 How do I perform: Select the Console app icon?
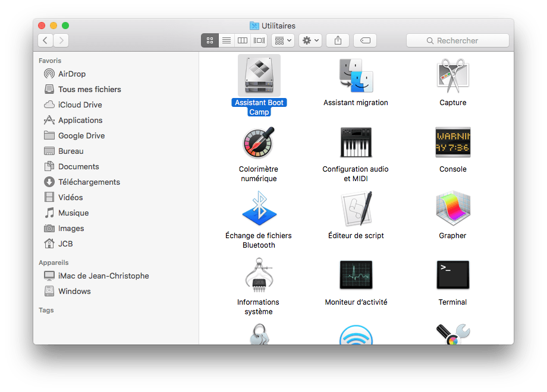point(453,142)
